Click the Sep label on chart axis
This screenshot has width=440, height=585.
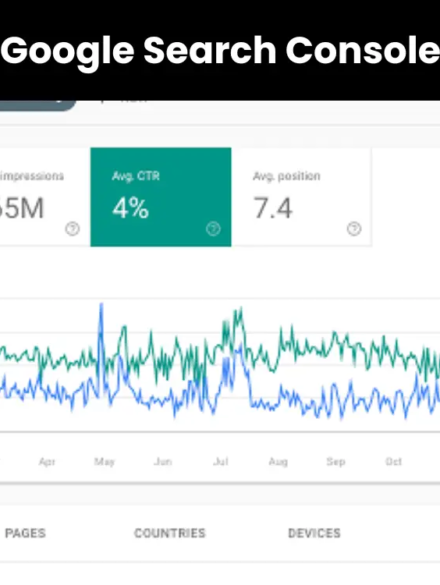point(336,462)
